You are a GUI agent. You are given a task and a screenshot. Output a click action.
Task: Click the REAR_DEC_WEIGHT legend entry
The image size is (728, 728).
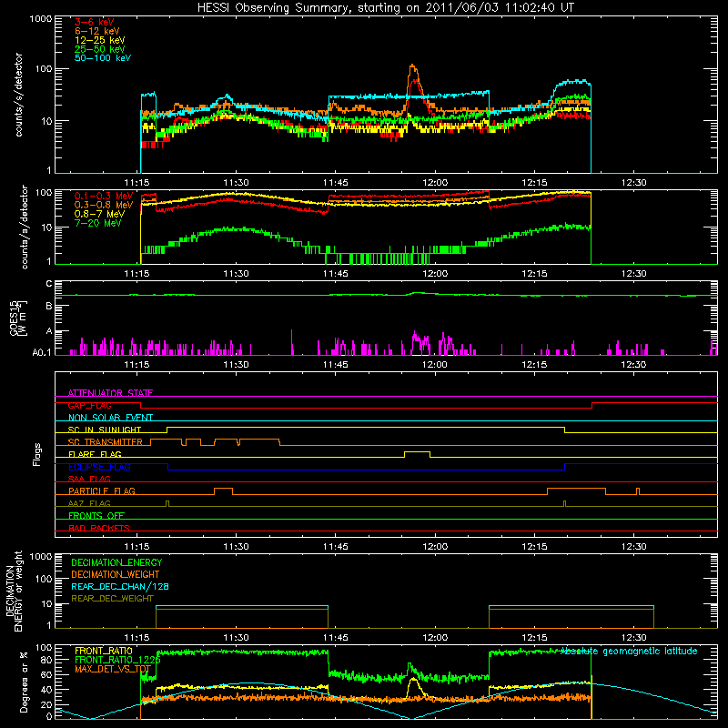point(112,599)
